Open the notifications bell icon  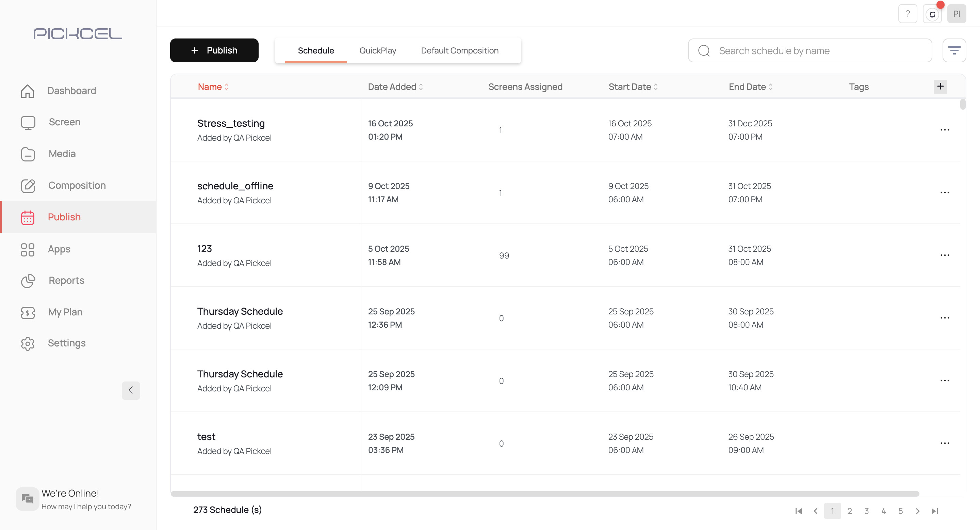coord(932,14)
